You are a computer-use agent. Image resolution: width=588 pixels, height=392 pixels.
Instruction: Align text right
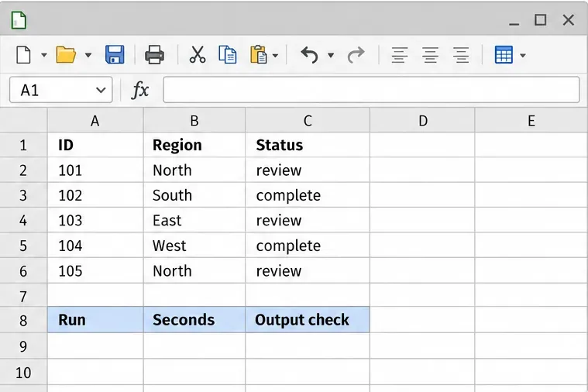461,55
